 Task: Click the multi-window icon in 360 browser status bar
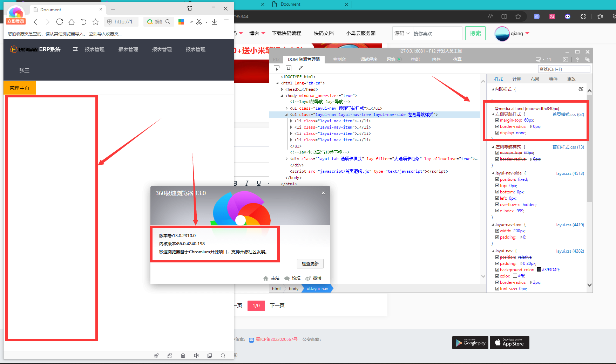point(210,356)
